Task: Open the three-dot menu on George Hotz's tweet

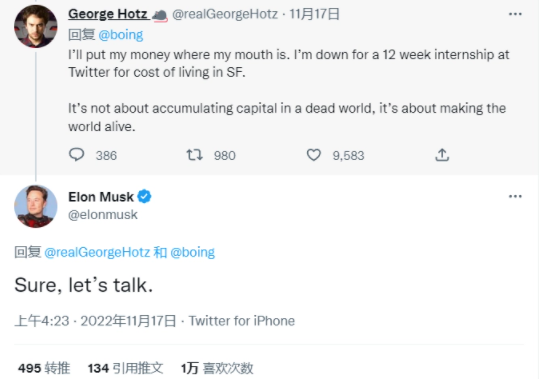Action: 515,14
